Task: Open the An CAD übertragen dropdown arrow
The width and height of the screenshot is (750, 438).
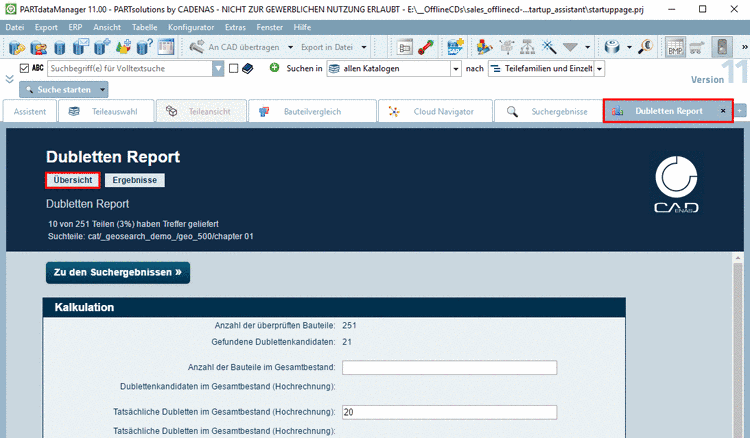Action: pos(290,47)
